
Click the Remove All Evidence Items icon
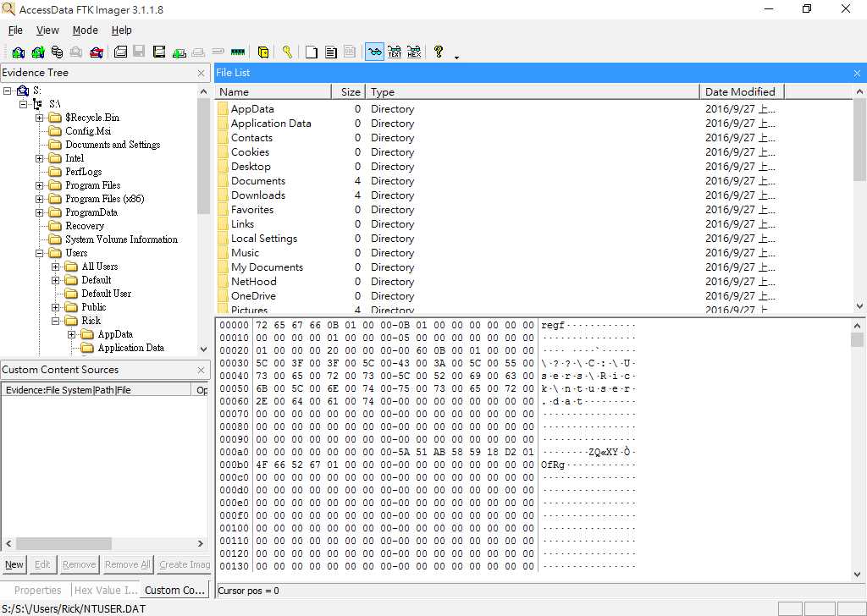97,52
